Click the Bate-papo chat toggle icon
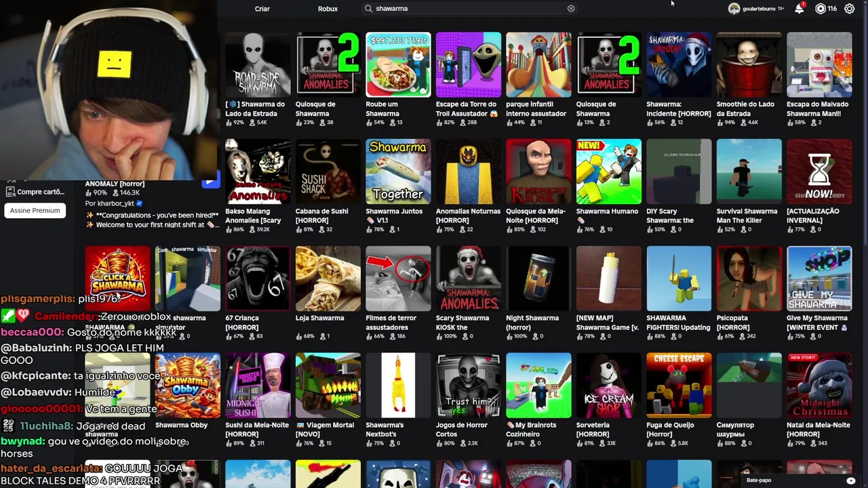The height and width of the screenshot is (488, 868). [x=850, y=481]
